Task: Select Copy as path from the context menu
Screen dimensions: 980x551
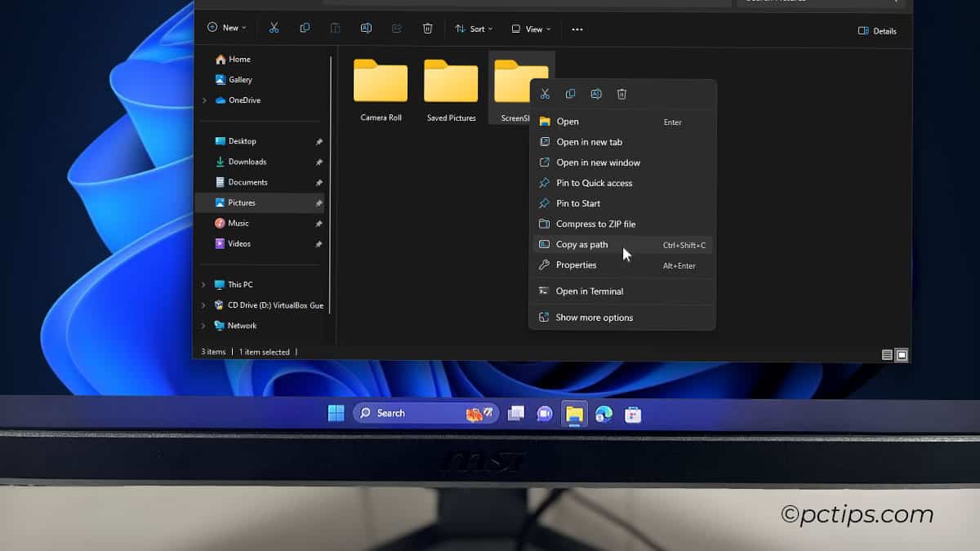Action: click(583, 244)
